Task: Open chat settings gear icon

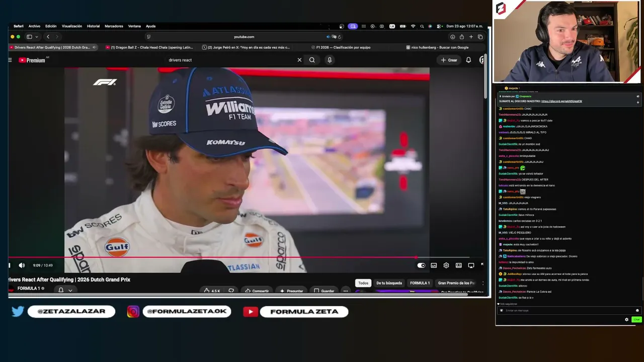Action: pos(626,320)
